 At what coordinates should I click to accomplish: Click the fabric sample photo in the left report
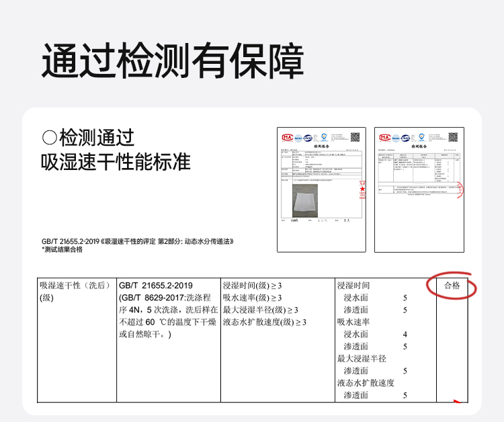[x=305, y=201]
